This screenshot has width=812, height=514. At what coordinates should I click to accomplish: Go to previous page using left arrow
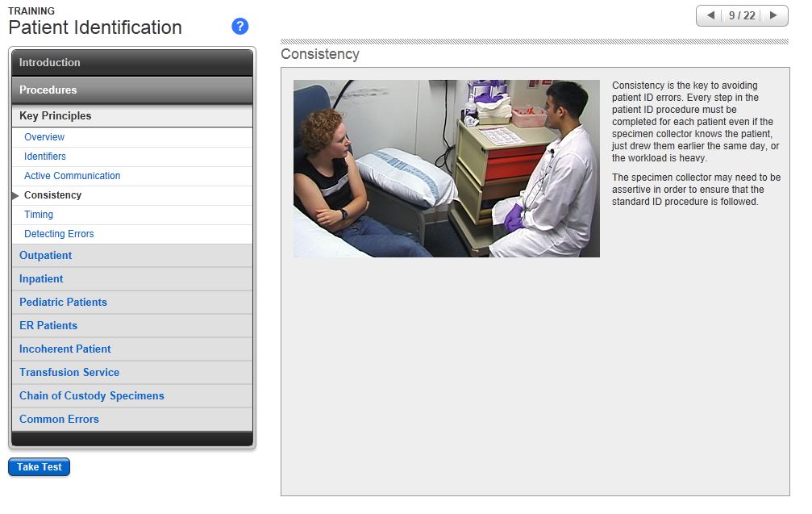coord(710,15)
